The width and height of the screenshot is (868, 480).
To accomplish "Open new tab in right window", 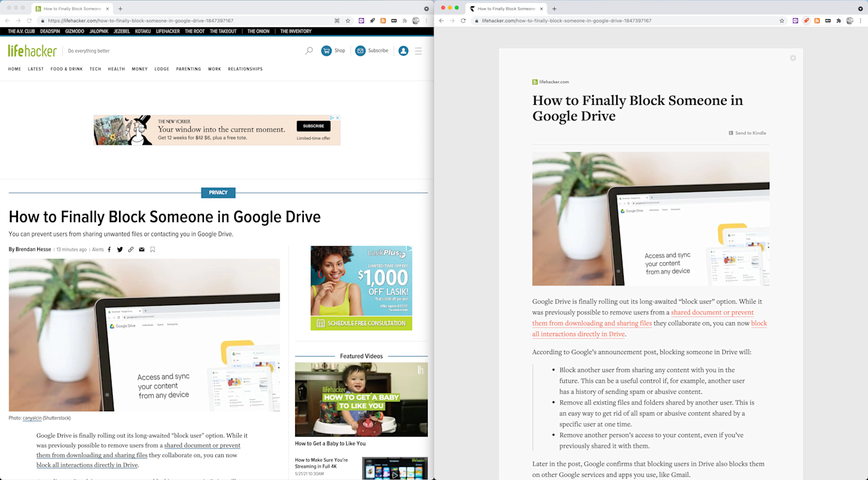I will pos(554,9).
